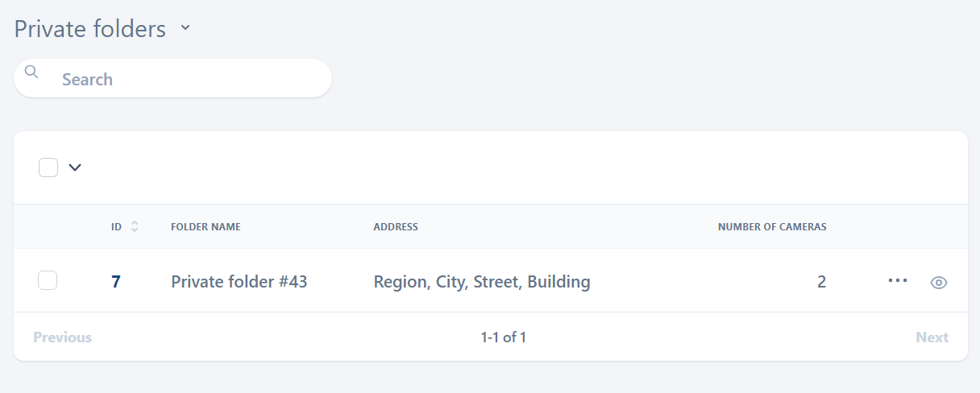Screen dimensions: 980x393
Task: Click the Region, City, Street, Building address
Action: pos(481,282)
